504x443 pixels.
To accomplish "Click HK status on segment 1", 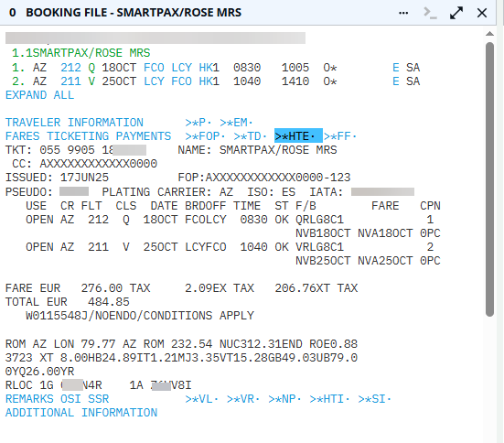I will click(x=206, y=68).
